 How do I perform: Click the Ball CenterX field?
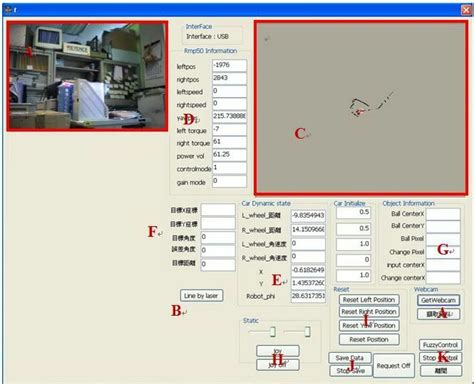(443, 214)
